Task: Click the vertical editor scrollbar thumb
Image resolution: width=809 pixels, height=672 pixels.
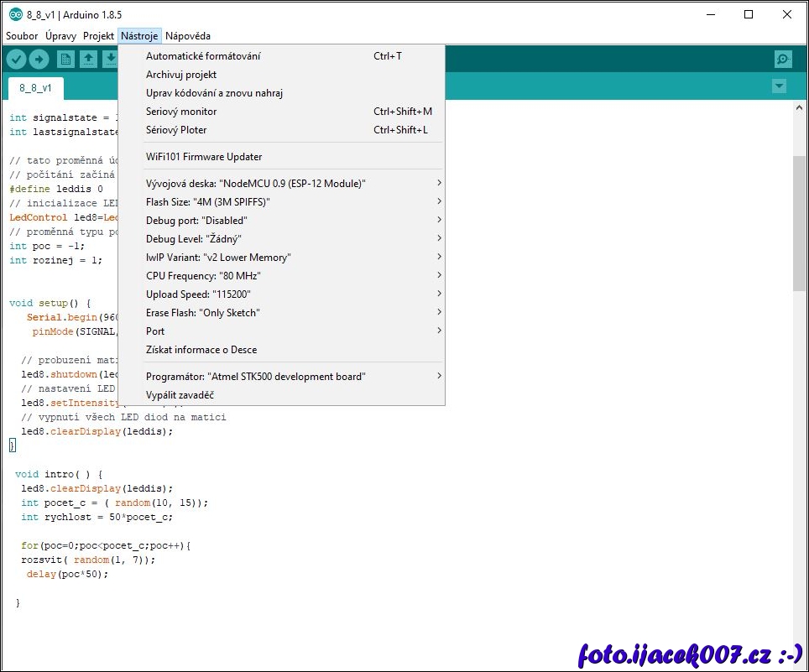Action: coord(799,222)
